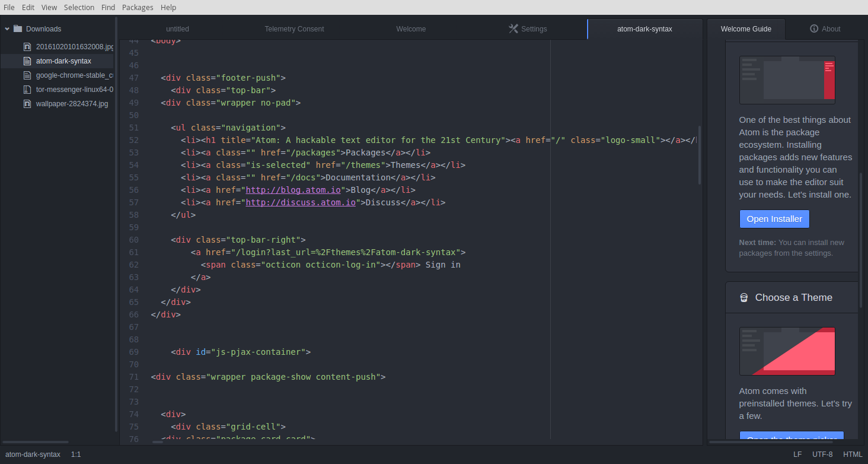Collapse the Downloads folder tree arrow

(x=7, y=28)
